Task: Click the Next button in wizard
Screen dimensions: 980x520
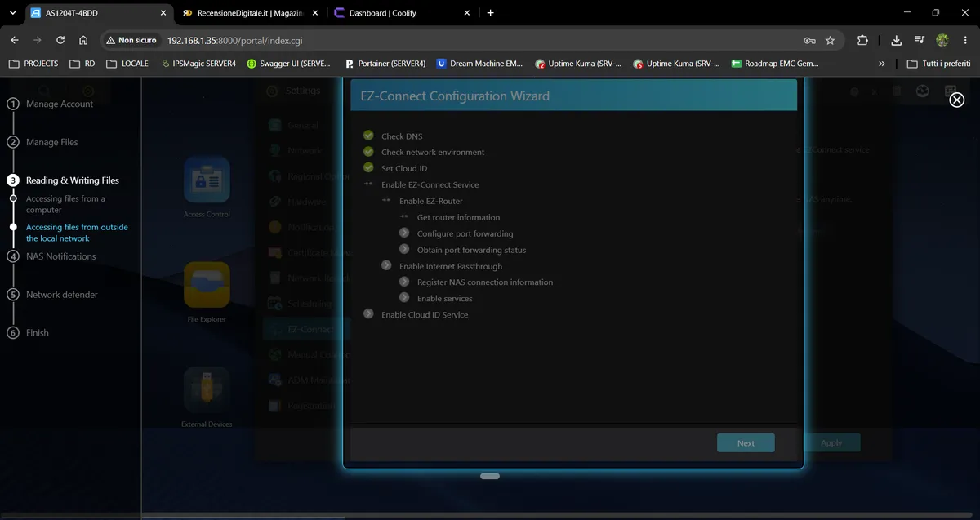Action: click(x=746, y=442)
